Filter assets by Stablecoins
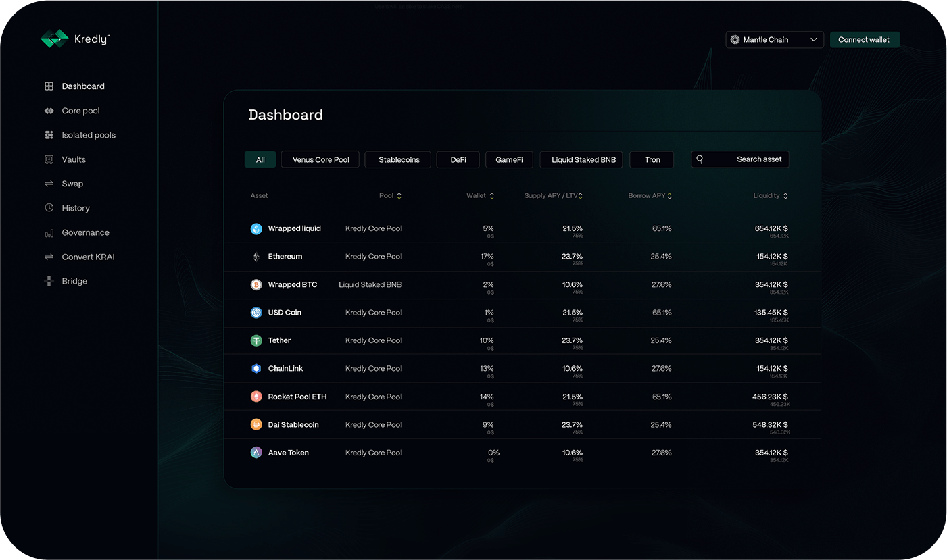947x560 pixels. pos(399,160)
